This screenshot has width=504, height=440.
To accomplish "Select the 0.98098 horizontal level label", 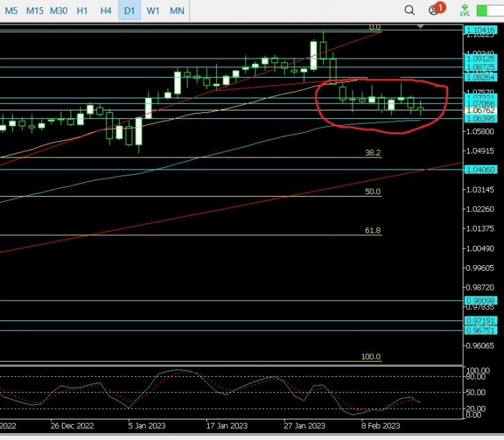I will click(x=480, y=300).
